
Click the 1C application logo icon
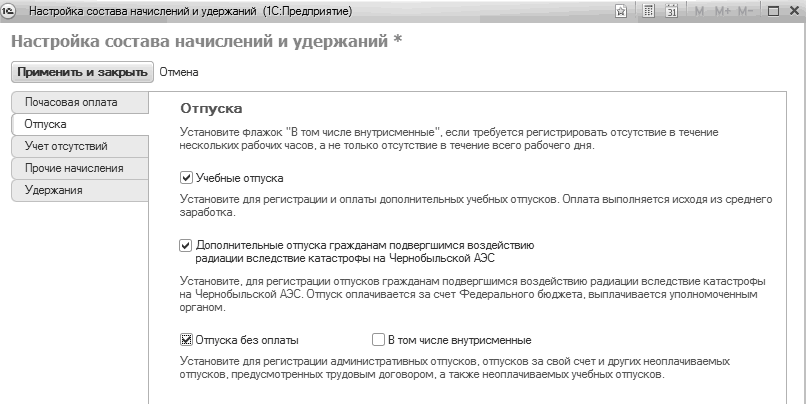click(9, 11)
